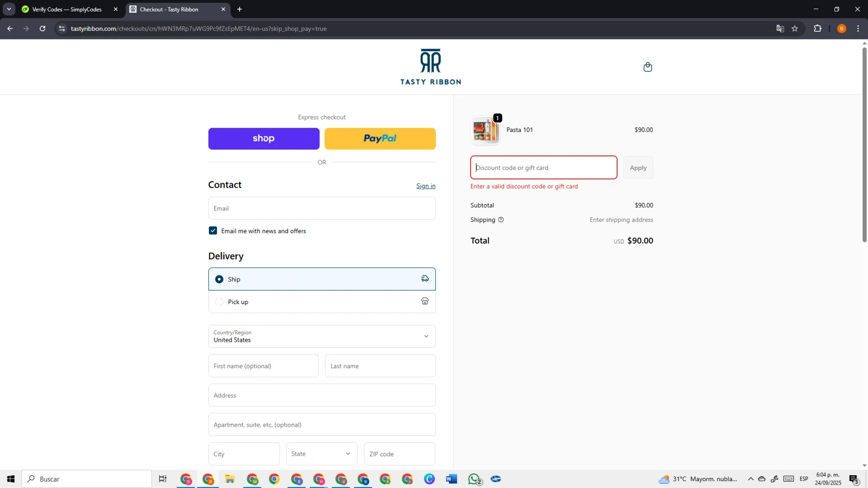Click the Pasta 101 product name
Screen dimensions: 868x488
[x=520, y=130]
